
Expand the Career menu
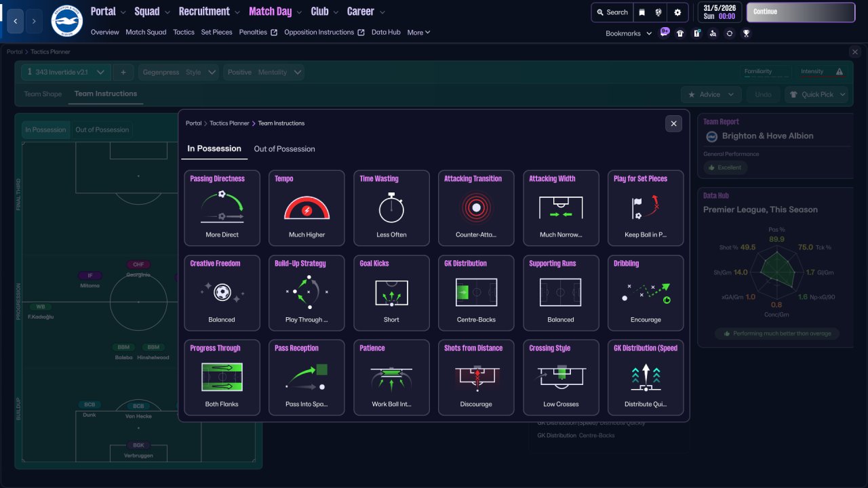[366, 12]
